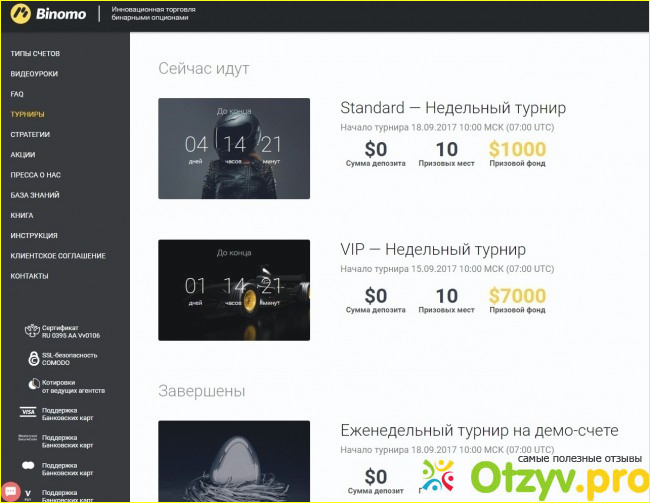
Task: Go to Видеоуроки menu item
Action: click(x=32, y=73)
